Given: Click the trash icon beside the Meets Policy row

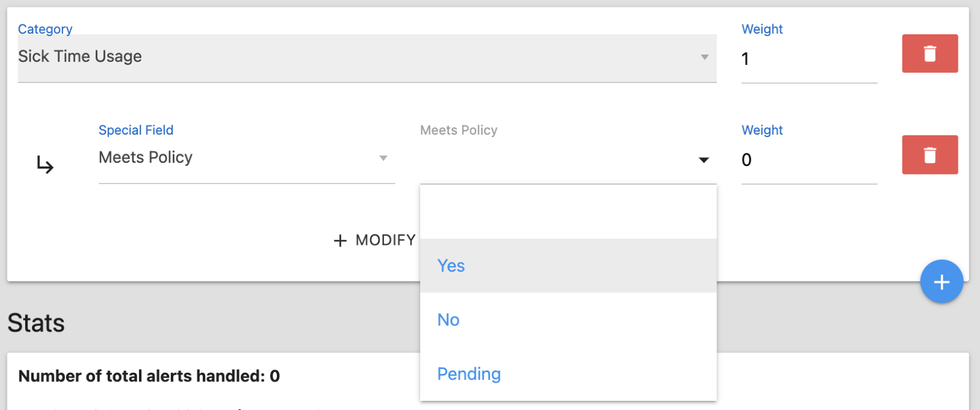Looking at the screenshot, I should [x=929, y=155].
